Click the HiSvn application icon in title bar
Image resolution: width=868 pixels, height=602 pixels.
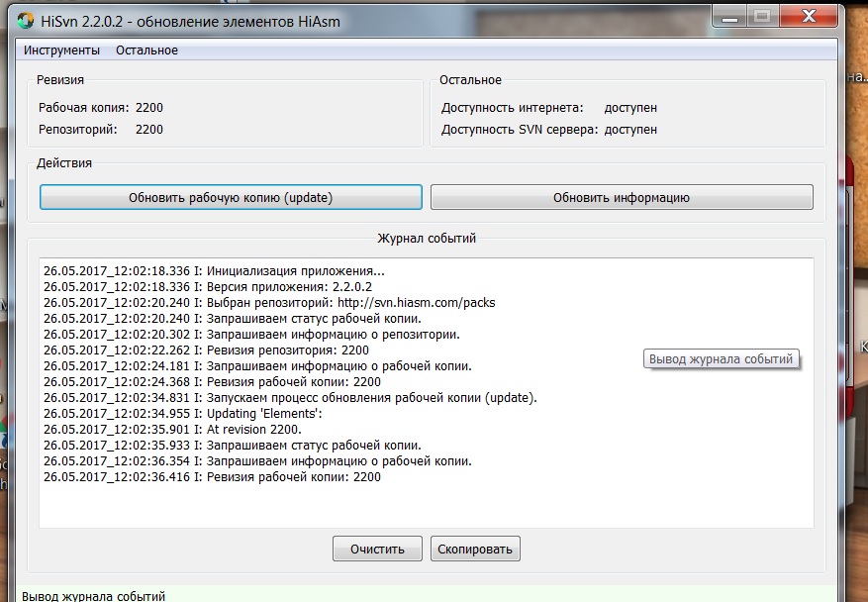(x=26, y=21)
